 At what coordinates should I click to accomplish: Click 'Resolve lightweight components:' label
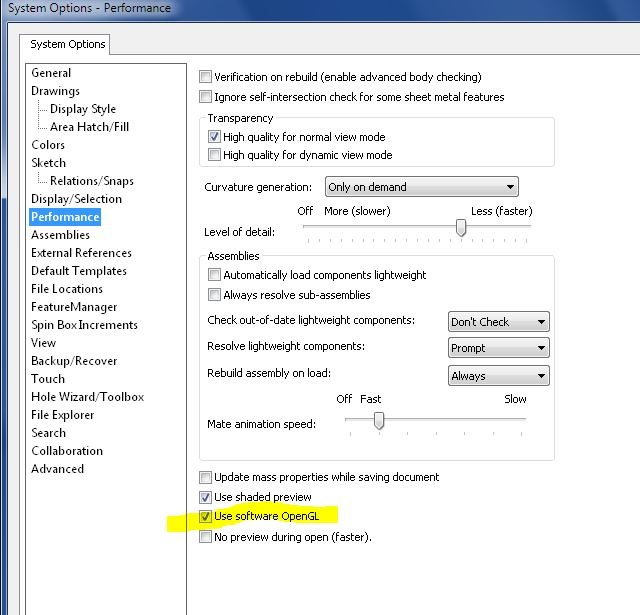pos(286,346)
